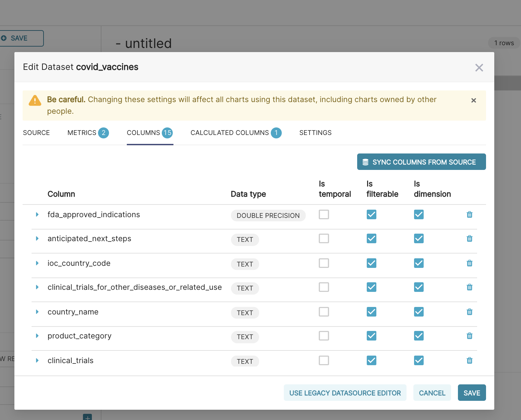The image size is (521, 420).
Task: Expand the product_category column row
Action: coord(37,336)
